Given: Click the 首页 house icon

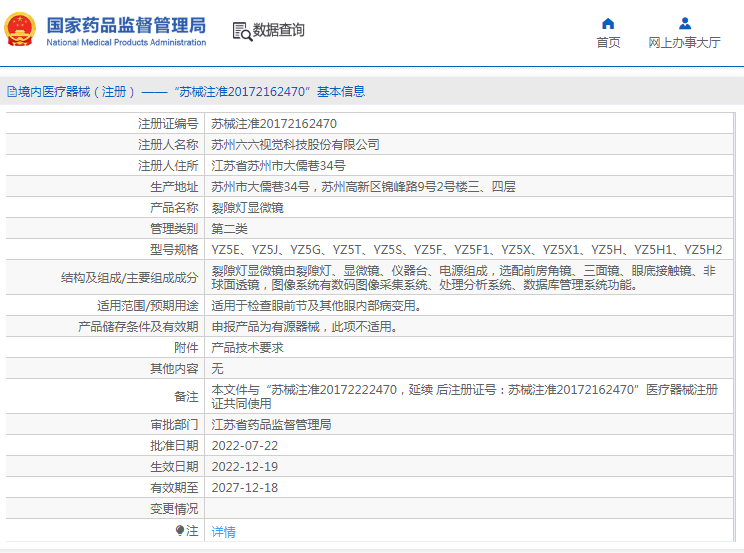Looking at the screenshot, I should click(x=608, y=23).
